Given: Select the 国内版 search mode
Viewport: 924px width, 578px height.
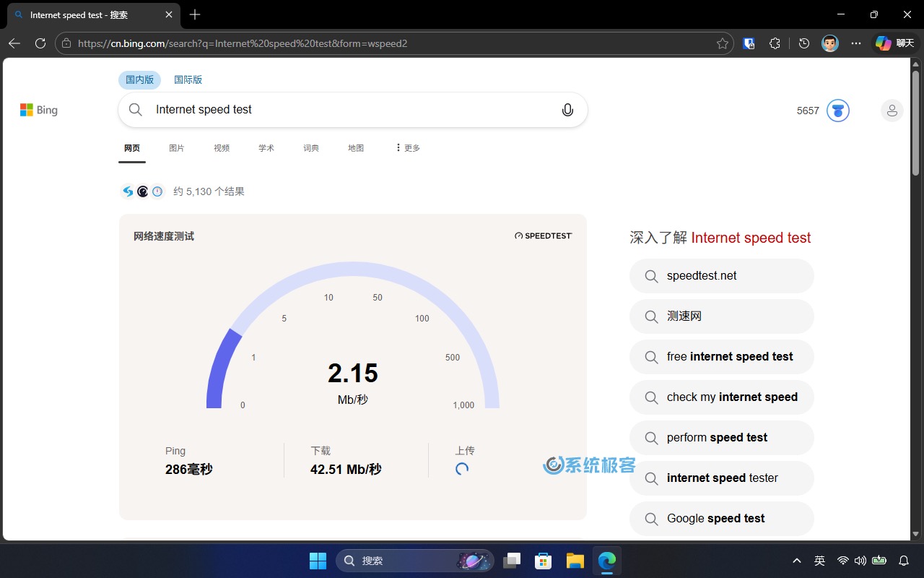Looking at the screenshot, I should (139, 80).
